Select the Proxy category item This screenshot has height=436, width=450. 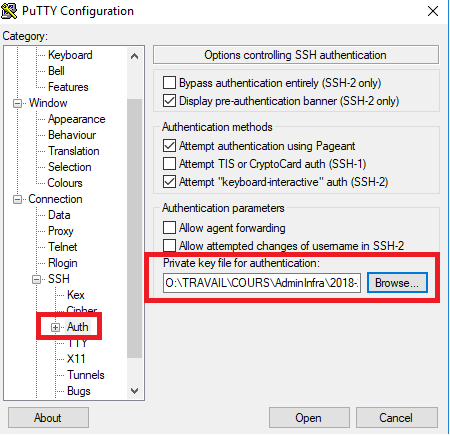click(x=61, y=231)
